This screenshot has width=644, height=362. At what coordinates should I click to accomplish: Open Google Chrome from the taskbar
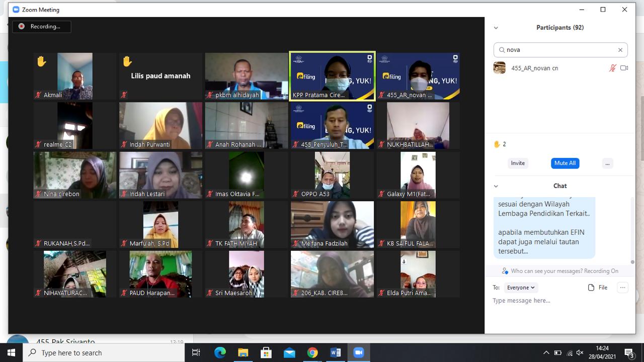pyautogui.click(x=312, y=352)
